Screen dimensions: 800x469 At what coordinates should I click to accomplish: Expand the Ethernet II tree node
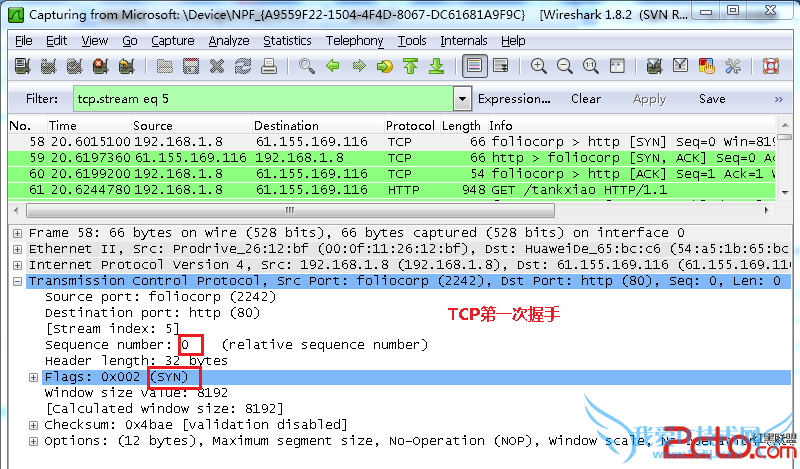coord(17,250)
